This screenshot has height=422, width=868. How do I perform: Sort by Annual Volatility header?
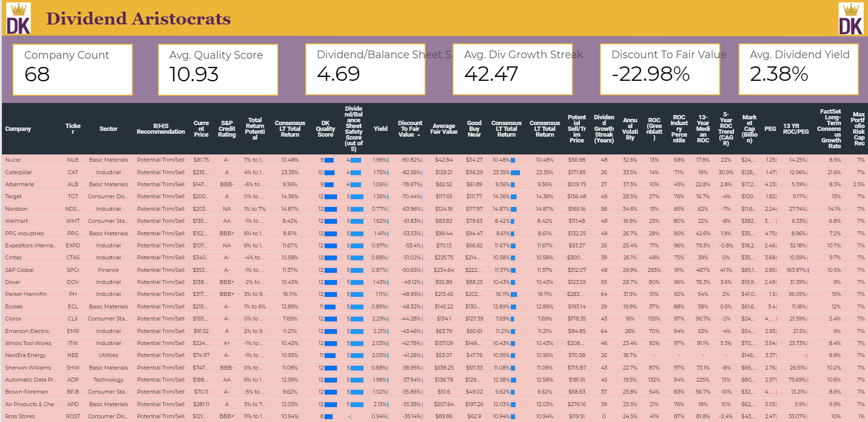[x=630, y=129]
